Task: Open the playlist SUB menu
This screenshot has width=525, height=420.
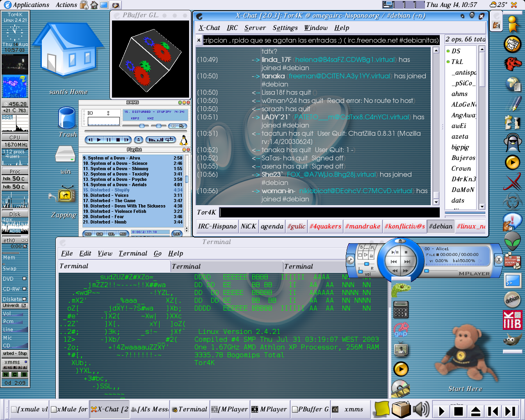Action: pyautogui.click(x=100, y=234)
